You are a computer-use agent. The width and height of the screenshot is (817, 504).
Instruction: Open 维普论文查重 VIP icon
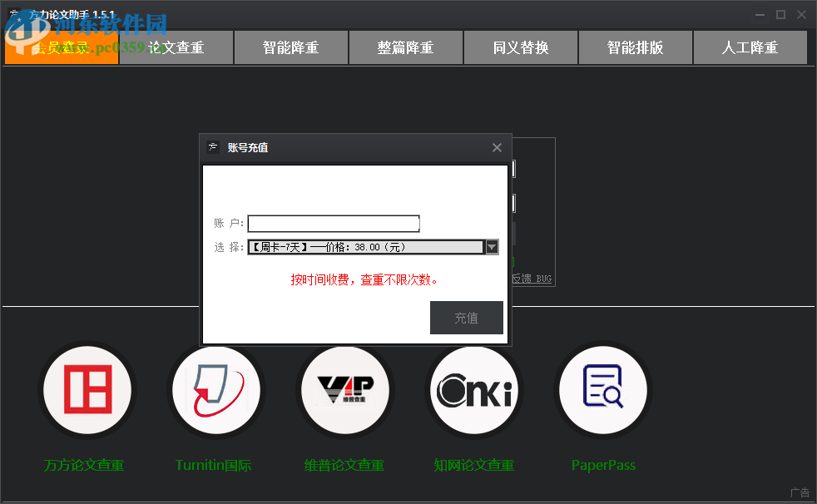[x=344, y=390]
